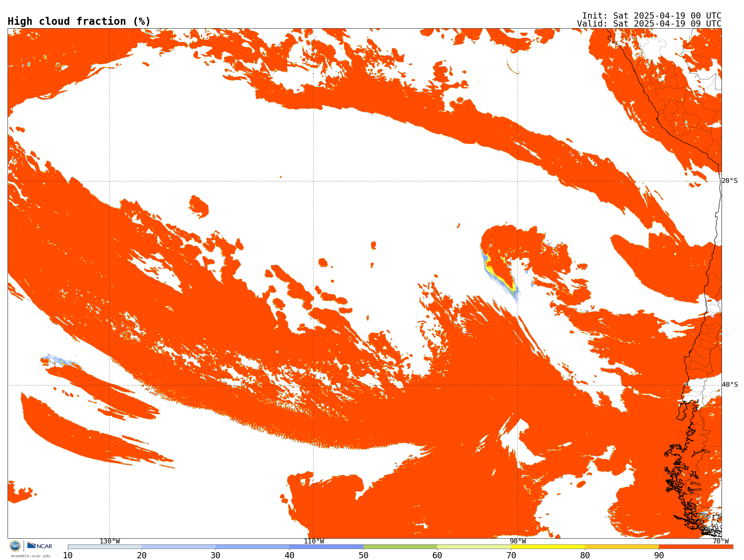744x560 pixels.
Task: Click the 40°S latitude label
Action: point(730,385)
